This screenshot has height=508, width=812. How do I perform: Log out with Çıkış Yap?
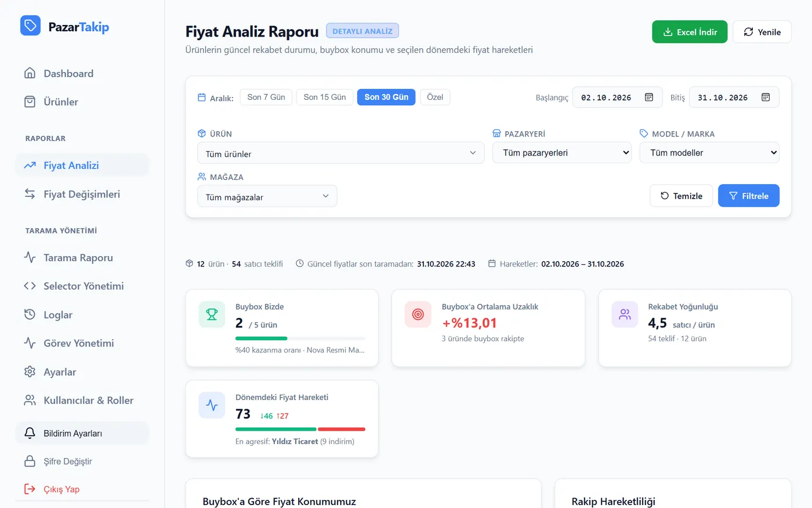(x=82, y=489)
